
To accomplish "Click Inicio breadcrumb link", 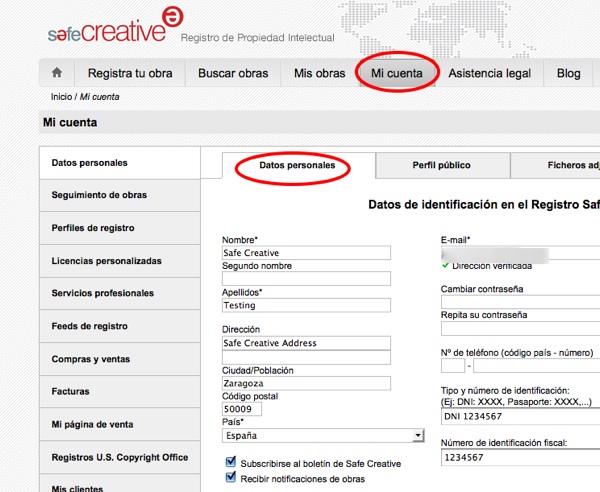I will [x=61, y=96].
